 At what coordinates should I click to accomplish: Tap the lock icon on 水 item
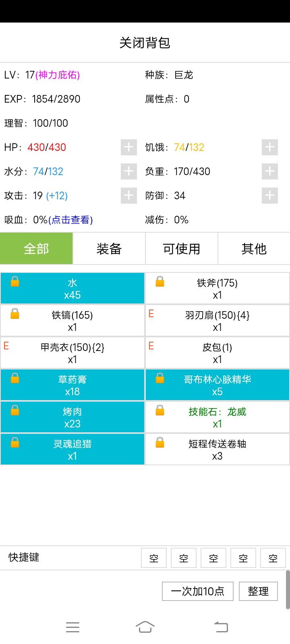(15, 281)
